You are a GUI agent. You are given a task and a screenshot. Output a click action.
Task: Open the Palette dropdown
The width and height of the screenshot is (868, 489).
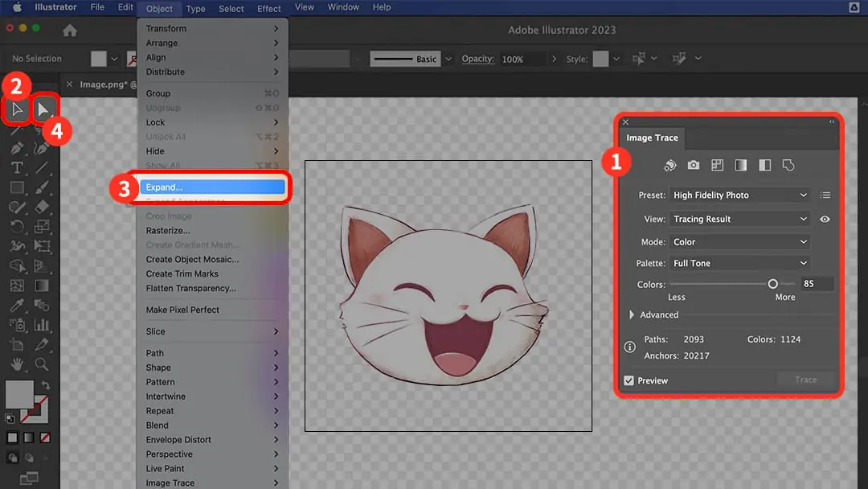739,263
